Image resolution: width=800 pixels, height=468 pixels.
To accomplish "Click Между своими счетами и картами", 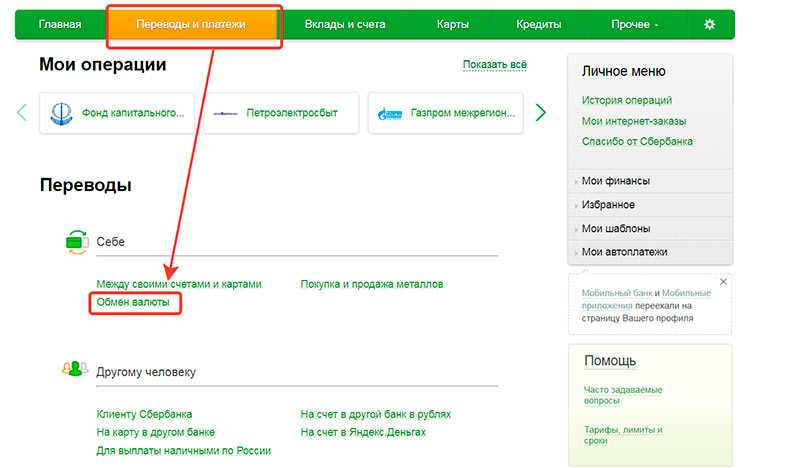I will click(179, 284).
